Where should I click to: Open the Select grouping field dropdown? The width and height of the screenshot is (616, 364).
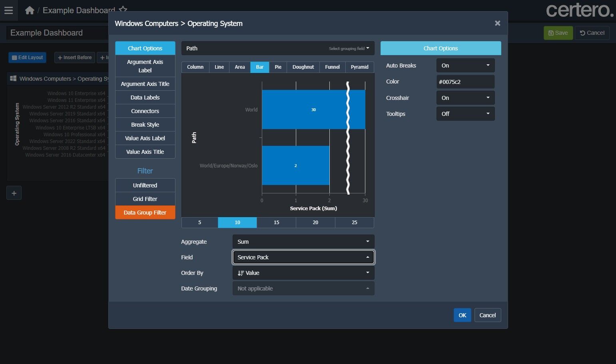point(349,48)
